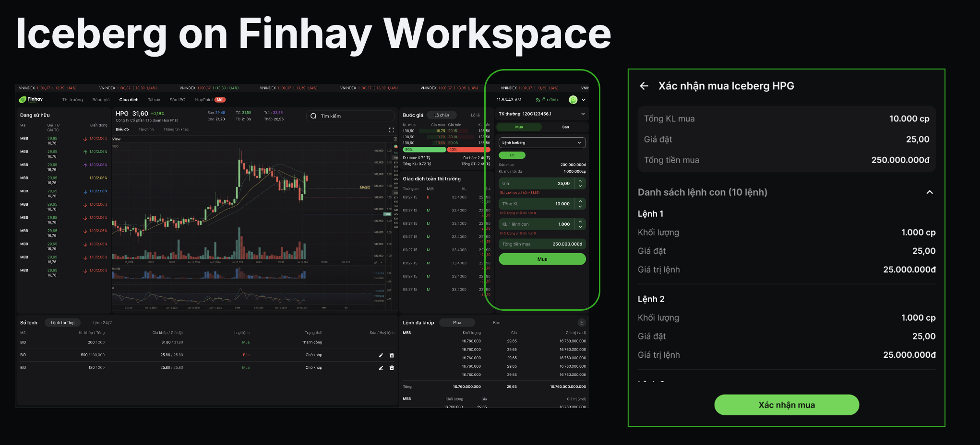Click the Xác nhận mua button
Viewport: 980px width, 445px height.
787,405
